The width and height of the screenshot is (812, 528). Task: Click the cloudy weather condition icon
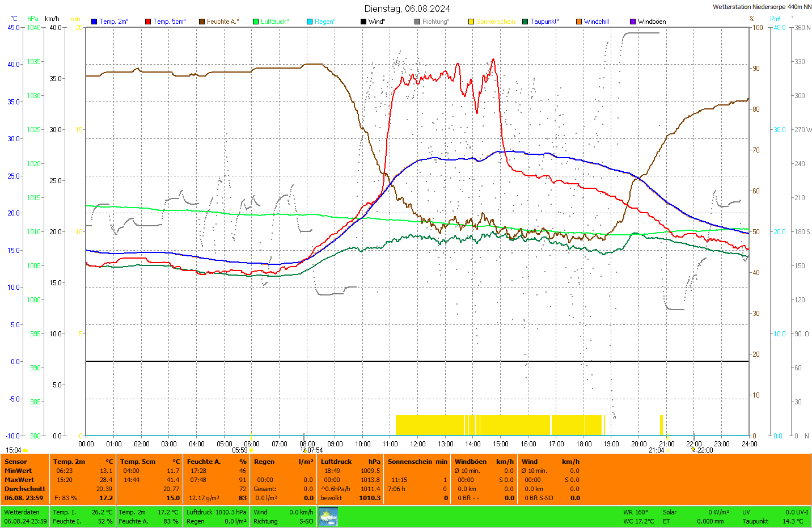click(x=328, y=517)
